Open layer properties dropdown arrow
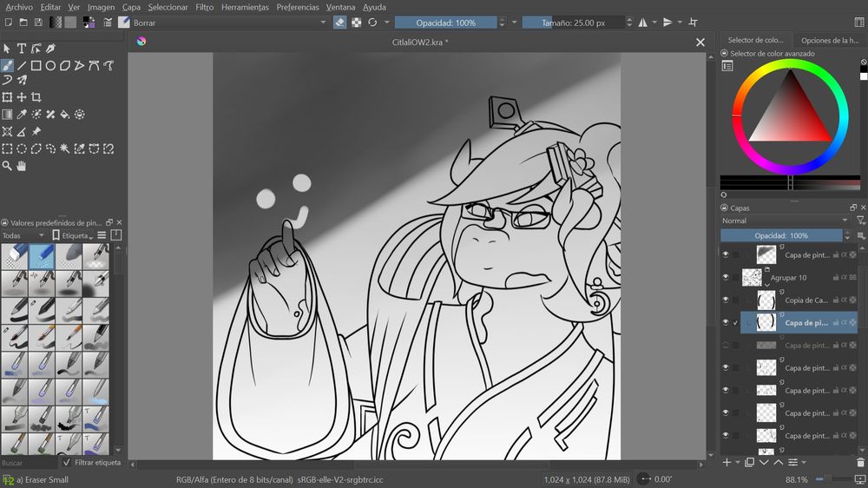Viewport: 868px width, 488px height. click(804, 462)
